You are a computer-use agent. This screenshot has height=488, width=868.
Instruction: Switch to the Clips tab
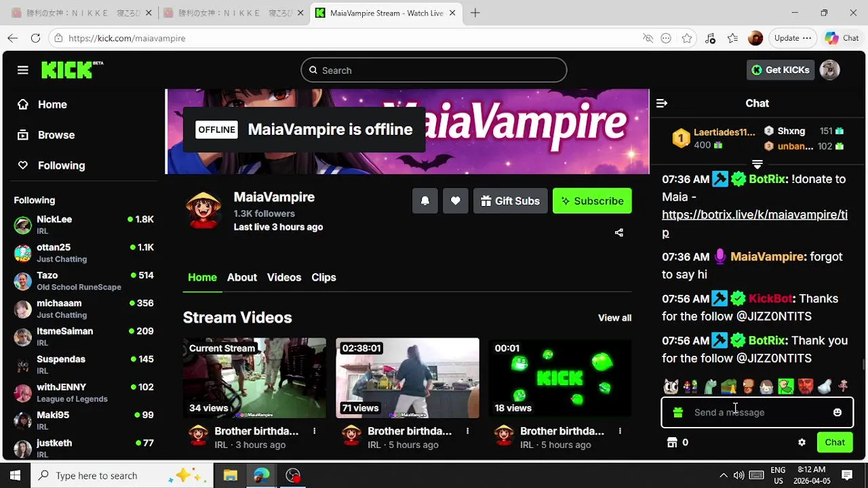tap(323, 277)
